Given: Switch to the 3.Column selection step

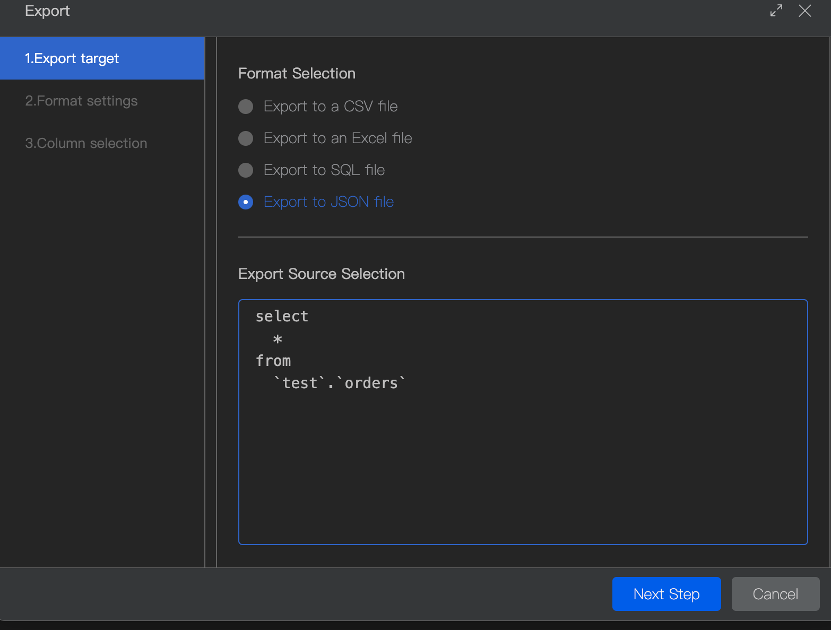Looking at the screenshot, I should (86, 143).
